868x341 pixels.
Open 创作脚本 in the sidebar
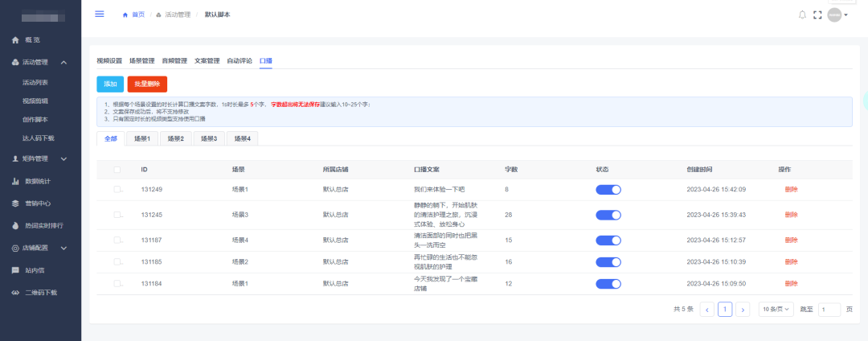35,119
